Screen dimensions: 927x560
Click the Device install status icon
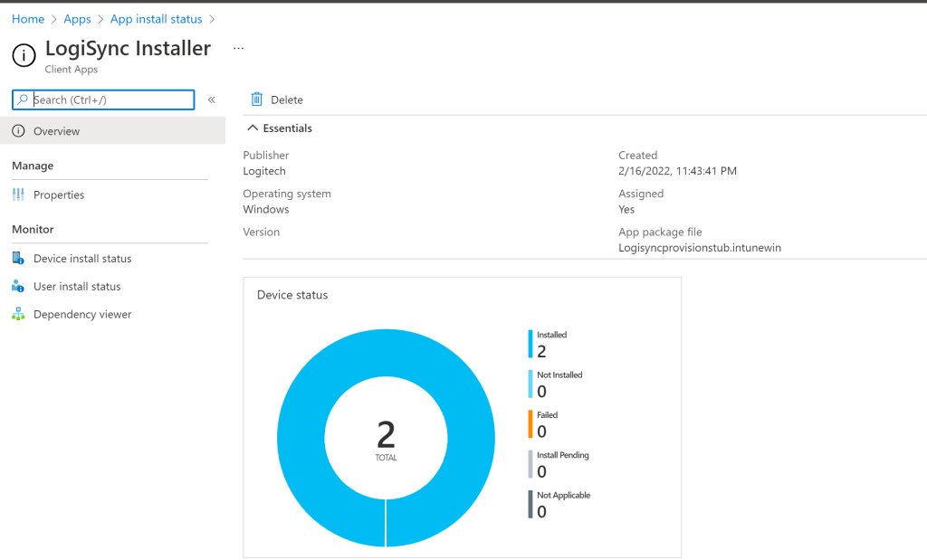tap(18, 259)
